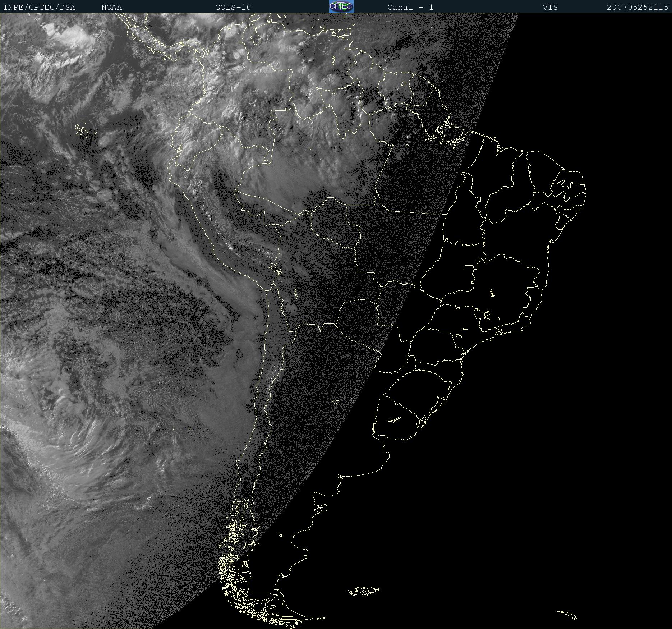672x629 pixels.
Task: Select the GOES-10 satellite label
Action: click(233, 7)
